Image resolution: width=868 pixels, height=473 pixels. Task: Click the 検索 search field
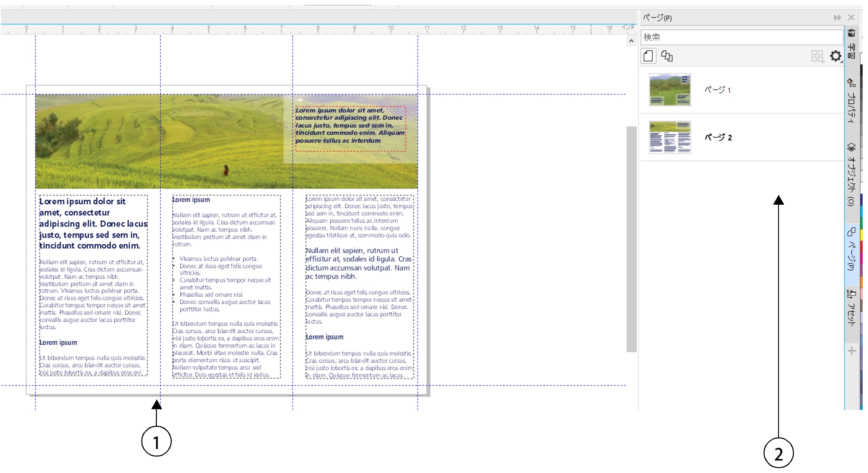point(741,37)
